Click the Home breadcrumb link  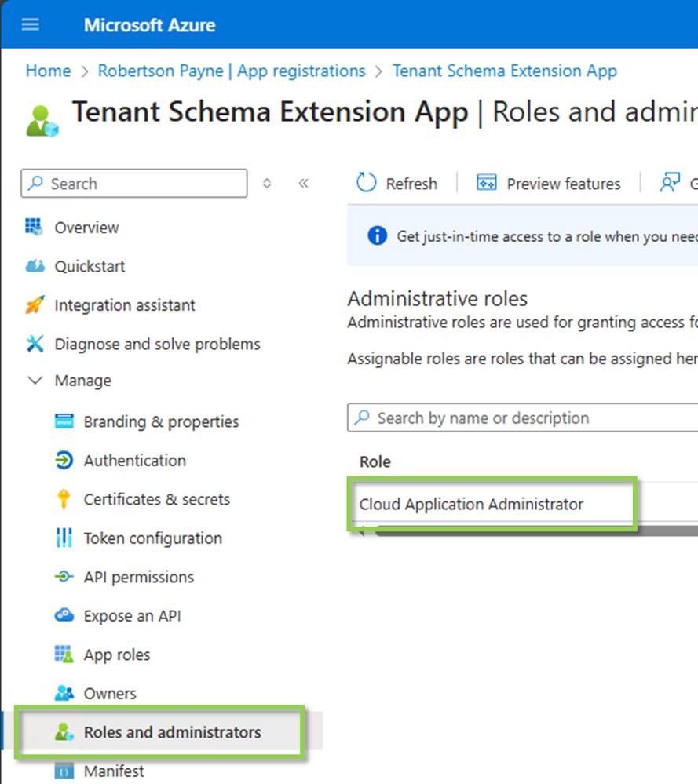point(48,71)
